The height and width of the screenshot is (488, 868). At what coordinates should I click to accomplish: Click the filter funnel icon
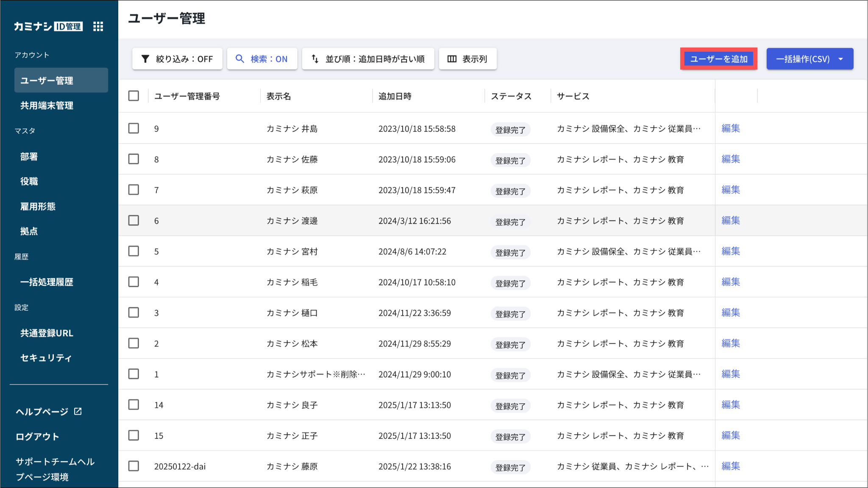point(145,59)
